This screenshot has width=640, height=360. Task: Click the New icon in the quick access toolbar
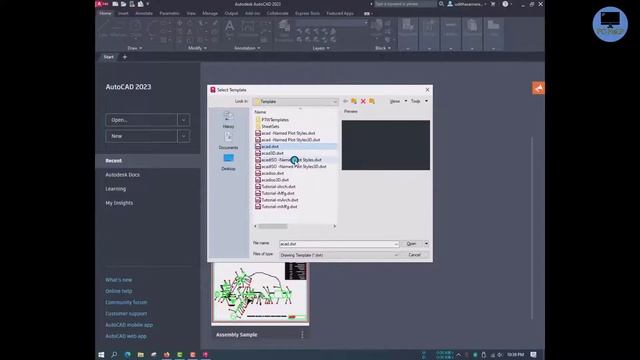116,4
